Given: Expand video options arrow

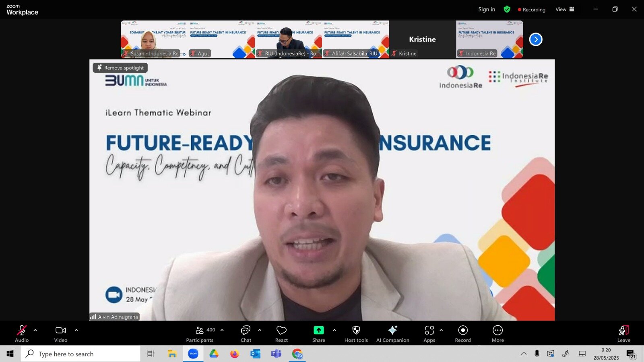Looking at the screenshot, I should click(x=76, y=330).
